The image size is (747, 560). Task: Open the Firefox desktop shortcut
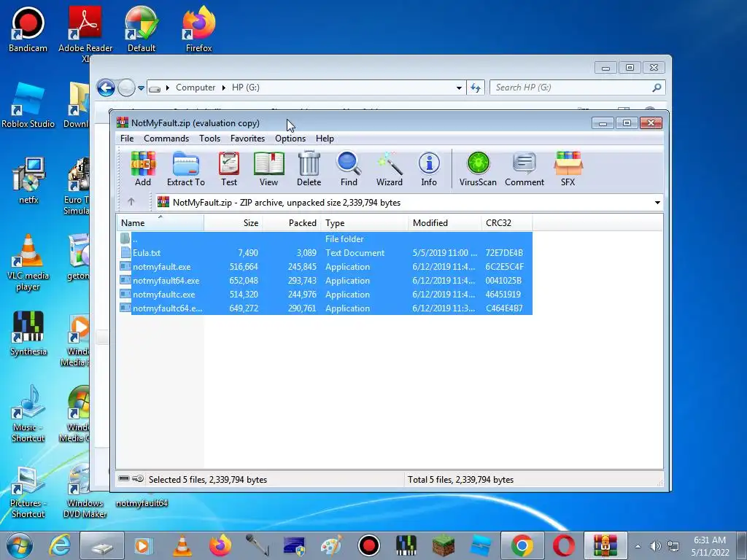[x=198, y=29]
